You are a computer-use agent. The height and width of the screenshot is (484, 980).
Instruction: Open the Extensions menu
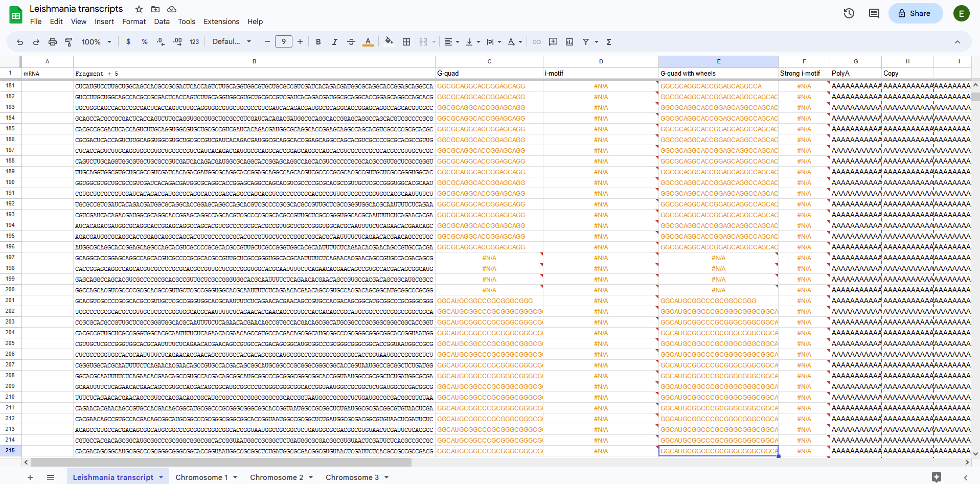coord(221,21)
